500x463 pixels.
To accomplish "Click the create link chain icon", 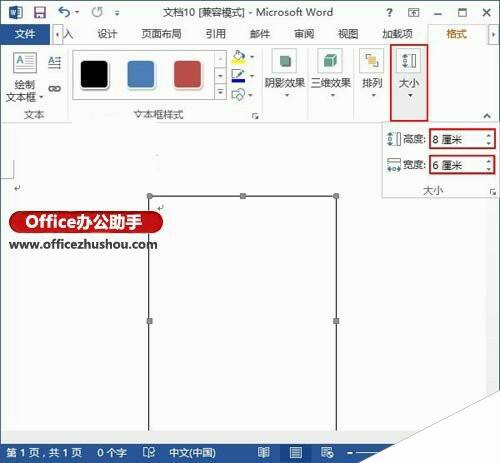I will [x=55, y=89].
